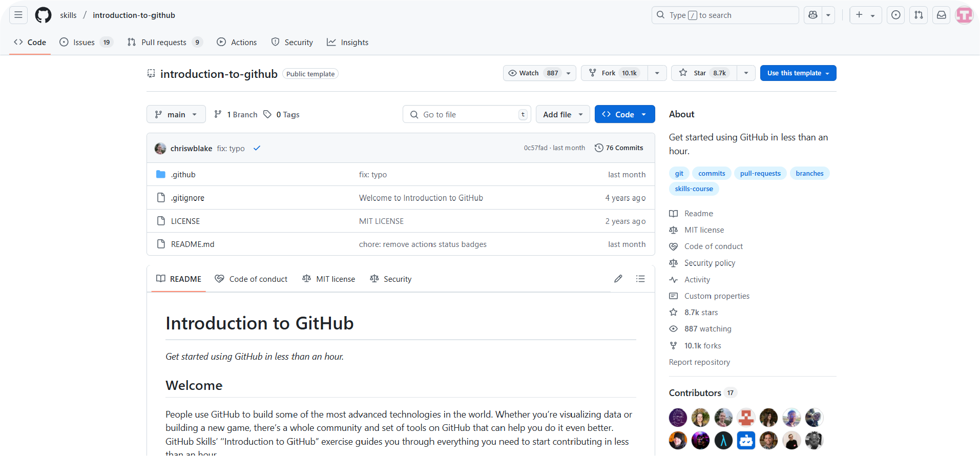Open blue bot contributor avatar
The height and width of the screenshot is (456, 980).
(746, 440)
